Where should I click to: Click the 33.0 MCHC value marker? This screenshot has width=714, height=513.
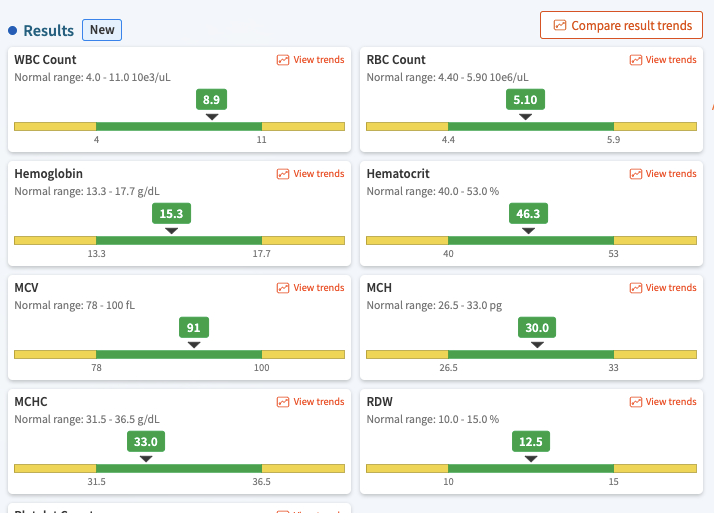point(146,442)
